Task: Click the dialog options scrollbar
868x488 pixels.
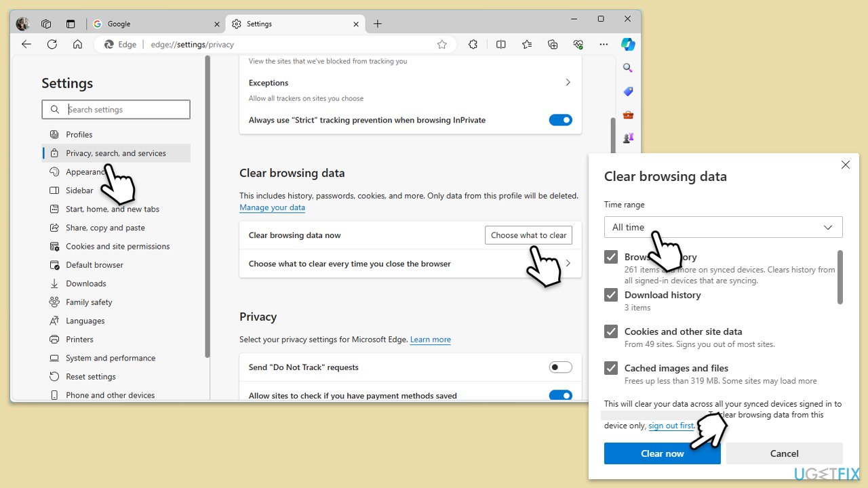Action: tap(840, 277)
